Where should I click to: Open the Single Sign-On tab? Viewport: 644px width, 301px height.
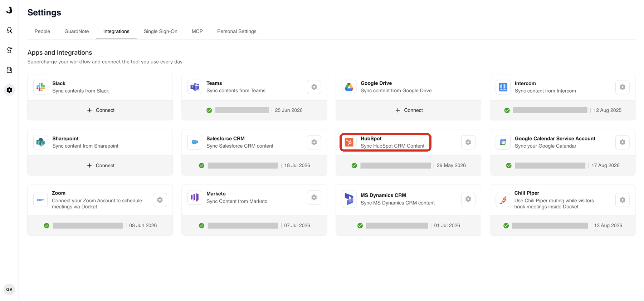click(x=161, y=31)
